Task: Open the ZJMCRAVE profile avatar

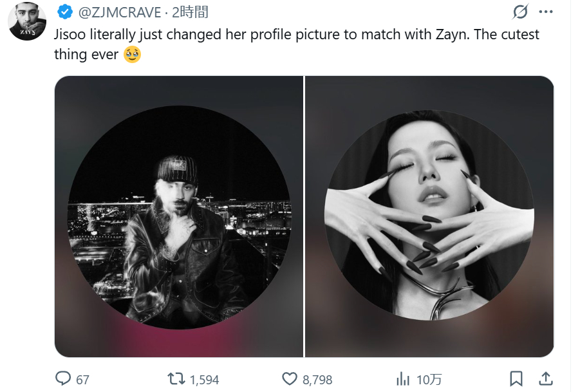Action: coord(27,21)
